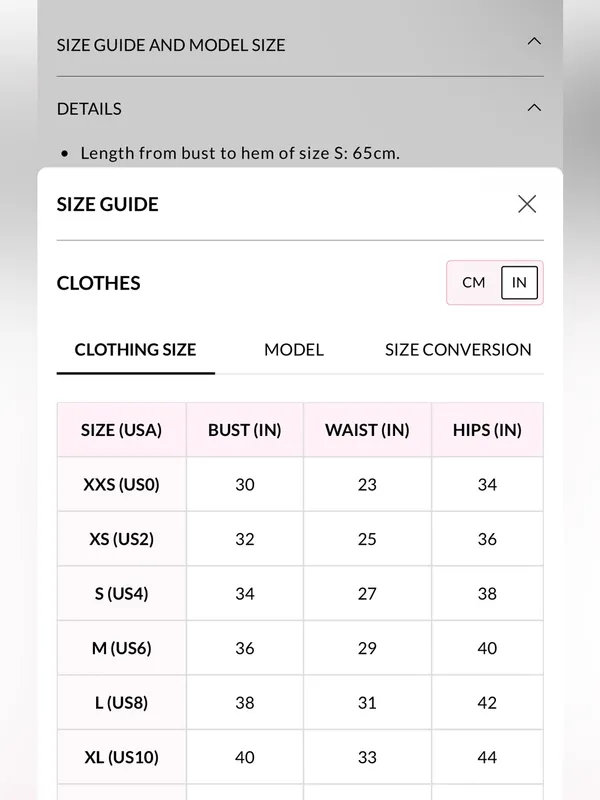Click the Bust (IN) column header

tap(245, 430)
